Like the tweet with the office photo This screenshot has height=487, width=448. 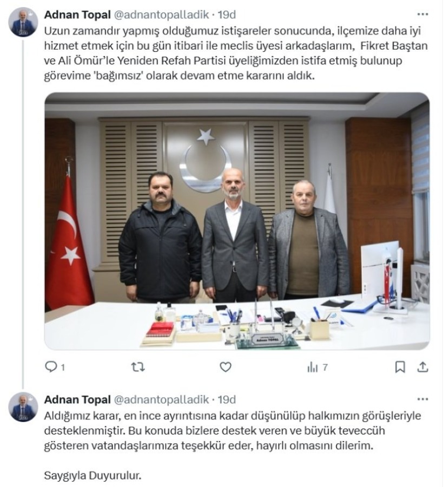click(x=226, y=367)
